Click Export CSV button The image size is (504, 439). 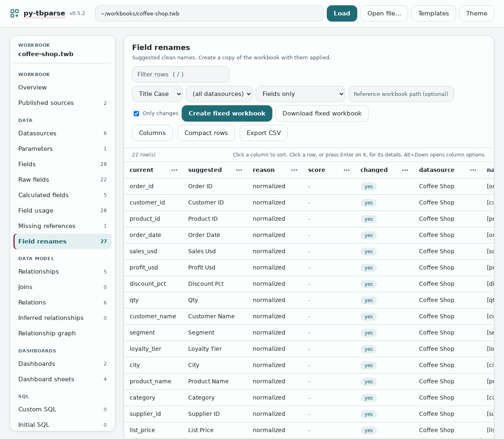coord(264,133)
